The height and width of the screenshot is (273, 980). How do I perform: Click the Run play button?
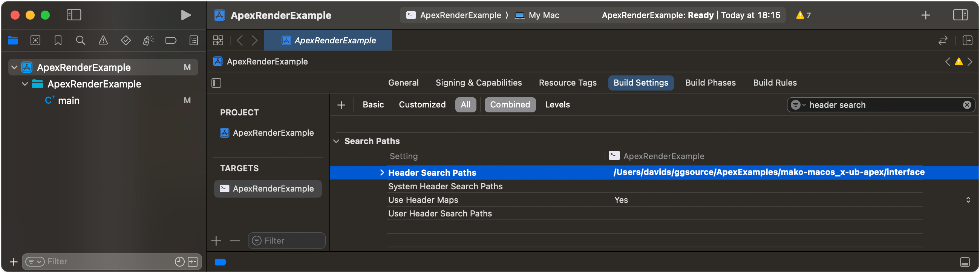186,15
